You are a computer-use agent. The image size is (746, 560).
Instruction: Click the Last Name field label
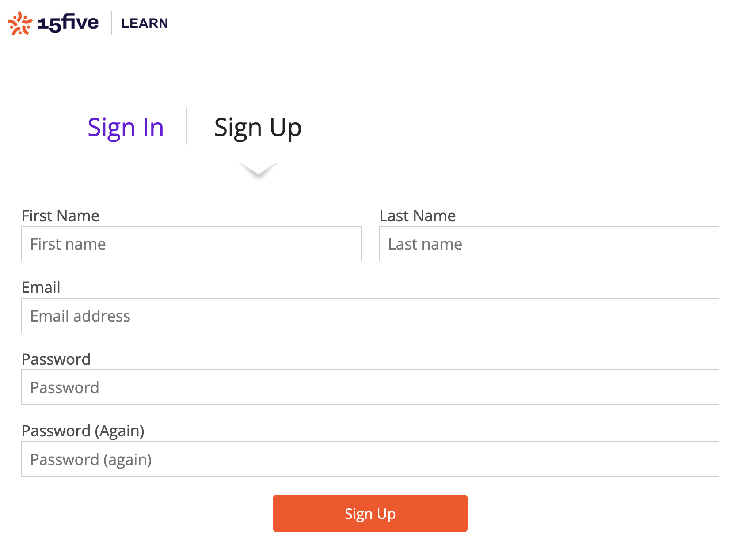(x=418, y=216)
